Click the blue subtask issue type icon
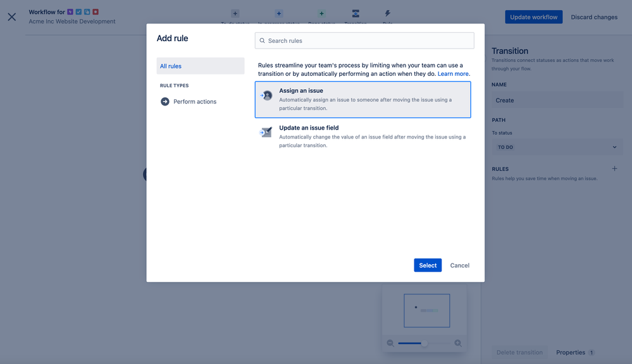 pyautogui.click(x=87, y=12)
